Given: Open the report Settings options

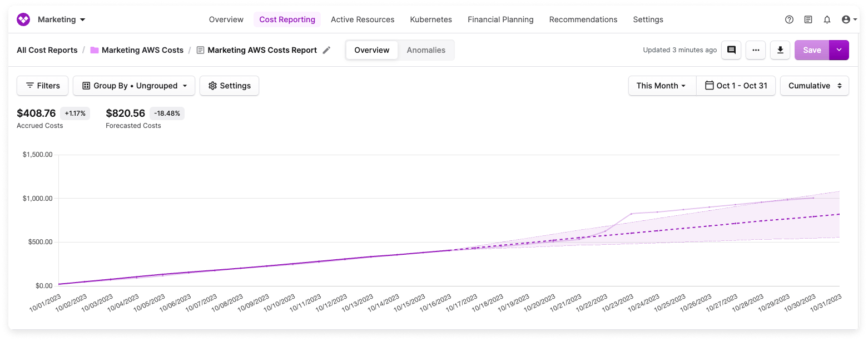Looking at the screenshot, I should [229, 86].
